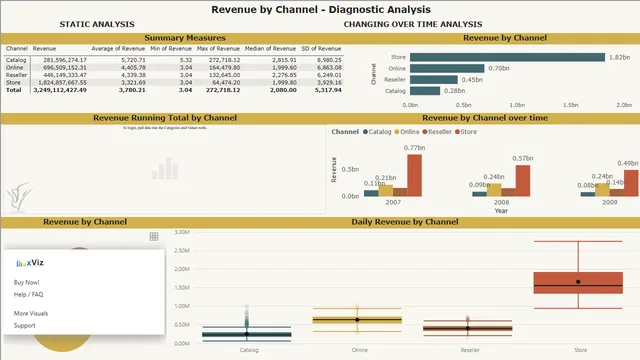Click the 2007 Store column 0.77bn
This screenshot has width=640, height=360.
point(415,176)
